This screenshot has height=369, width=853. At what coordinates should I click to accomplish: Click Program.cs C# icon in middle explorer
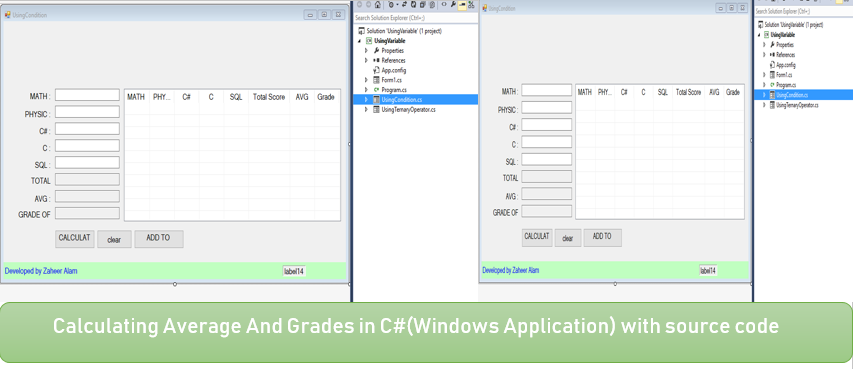(x=376, y=90)
